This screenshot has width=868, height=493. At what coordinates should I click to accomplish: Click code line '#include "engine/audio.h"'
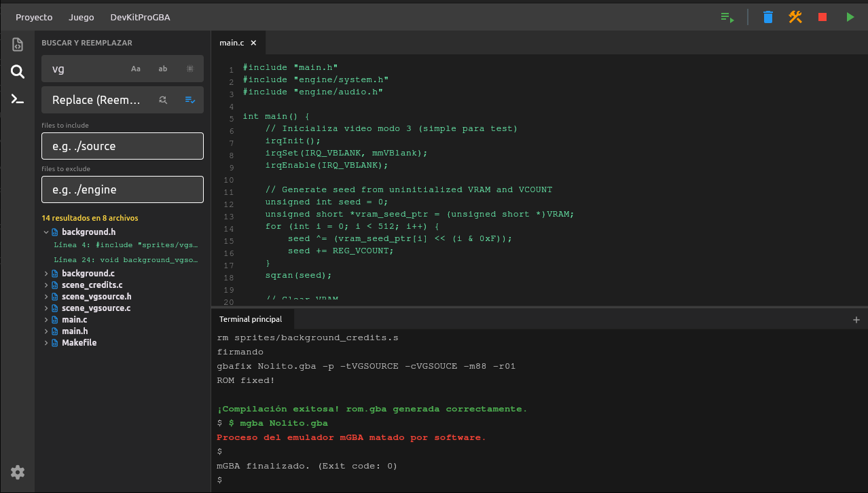[313, 92]
